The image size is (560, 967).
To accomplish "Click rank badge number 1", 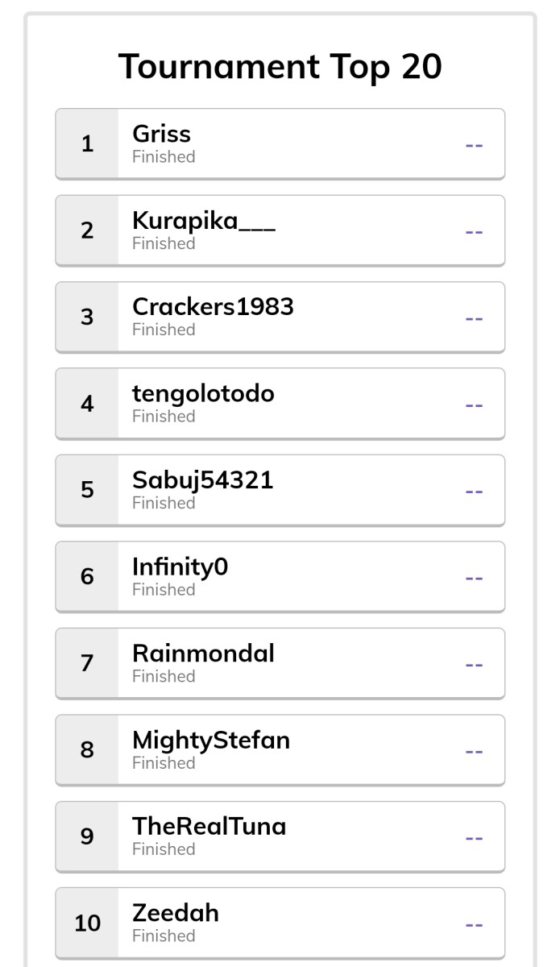I will click(87, 144).
